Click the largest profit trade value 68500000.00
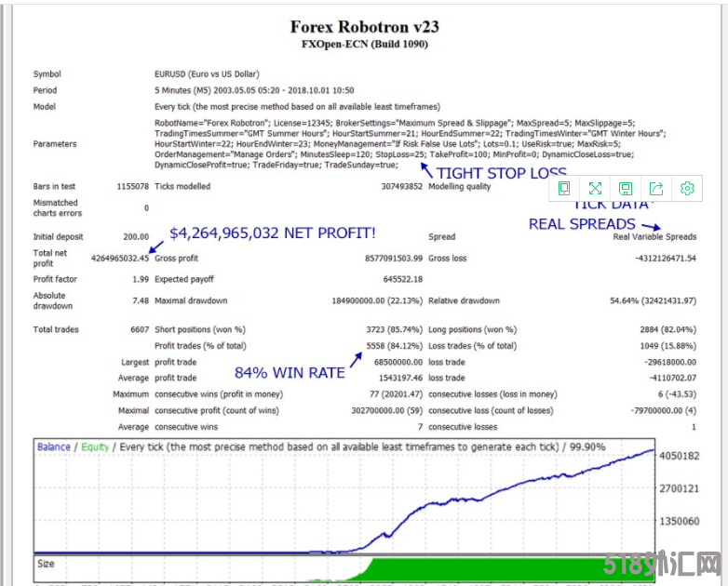The image size is (728, 586). (398, 362)
